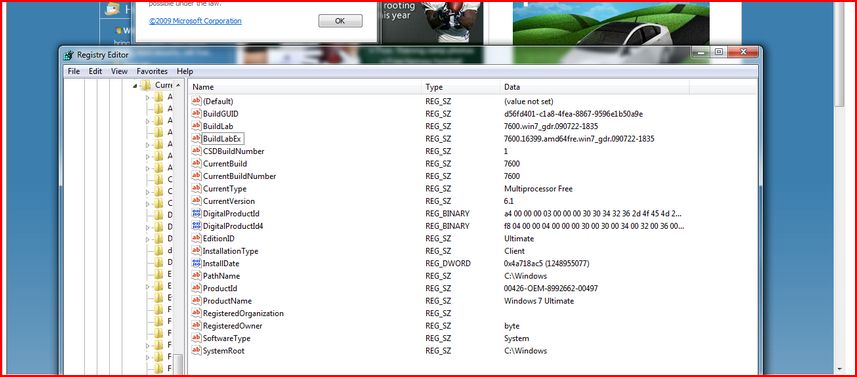The height and width of the screenshot is (377, 857).
Task: Click data '7600.16399.amd64fre.win7_gdr.090722-1835'
Action: coord(579,139)
